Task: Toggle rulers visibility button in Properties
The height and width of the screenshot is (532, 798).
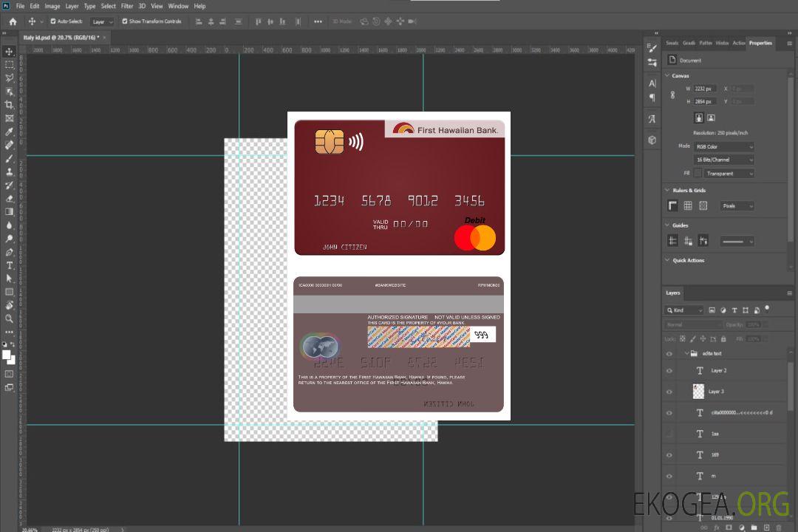Action: pyautogui.click(x=672, y=205)
